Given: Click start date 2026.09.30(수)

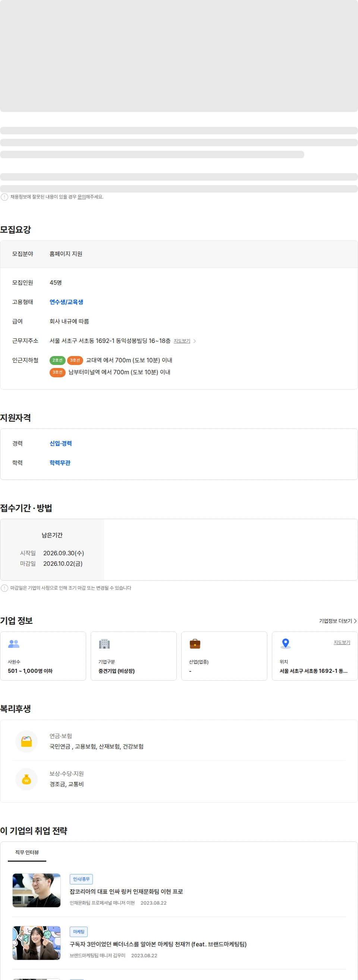Looking at the screenshot, I should click(x=63, y=553).
